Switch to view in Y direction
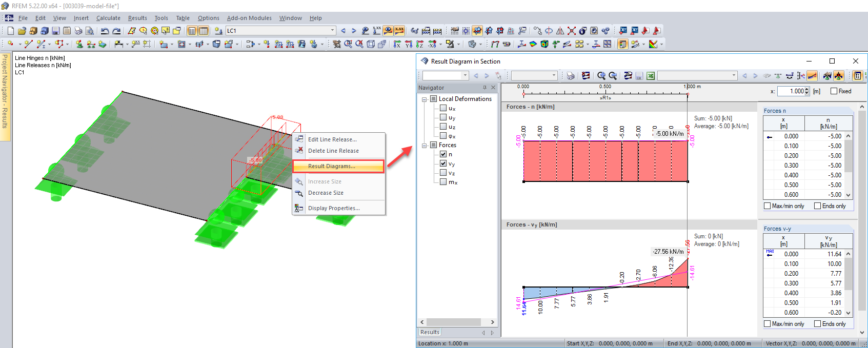Screen dimensions: 868x348 (408, 44)
